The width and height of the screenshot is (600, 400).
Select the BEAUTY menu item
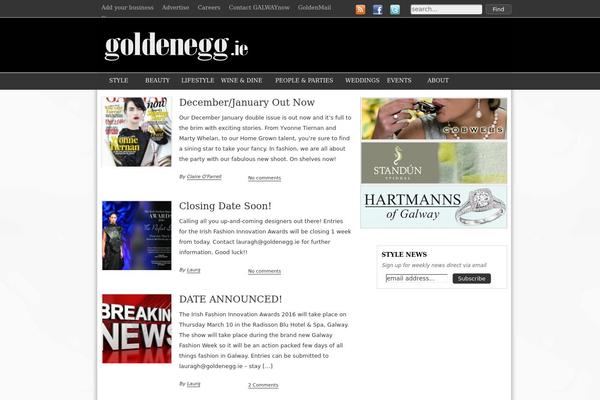(157, 80)
